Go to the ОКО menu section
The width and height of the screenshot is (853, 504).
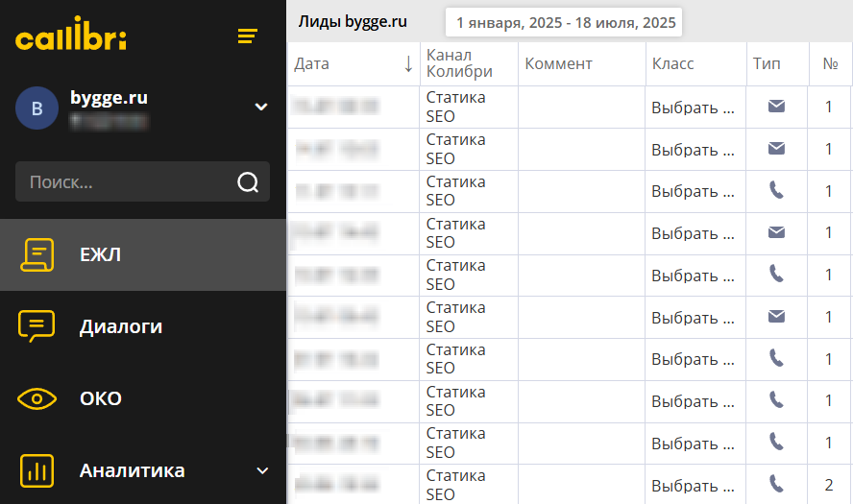coord(101,398)
